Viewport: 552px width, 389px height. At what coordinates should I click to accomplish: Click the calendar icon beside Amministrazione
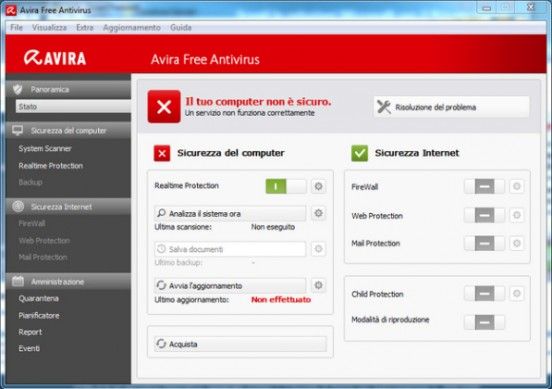[x=18, y=281]
